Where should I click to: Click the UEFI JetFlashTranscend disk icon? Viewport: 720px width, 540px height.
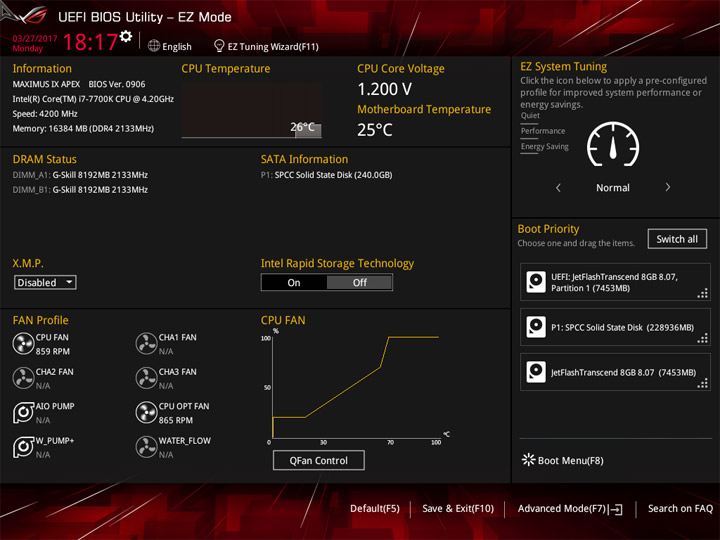536,282
